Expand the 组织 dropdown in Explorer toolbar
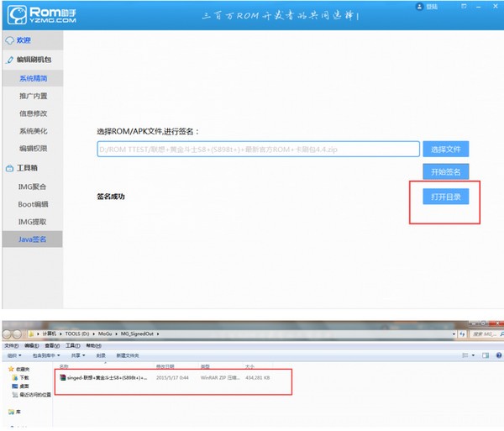Screen dimensions: 504x431 click(x=14, y=355)
